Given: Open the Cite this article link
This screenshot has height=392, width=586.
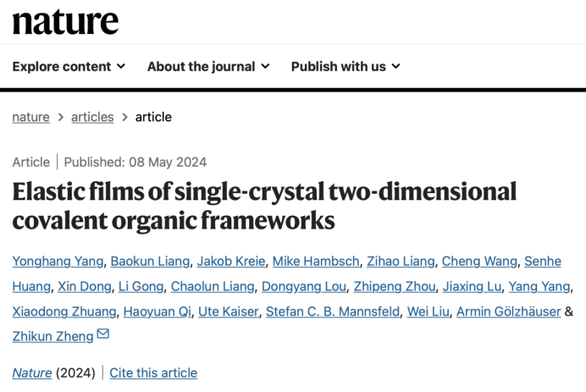Looking at the screenshot, I should (153, 373).
